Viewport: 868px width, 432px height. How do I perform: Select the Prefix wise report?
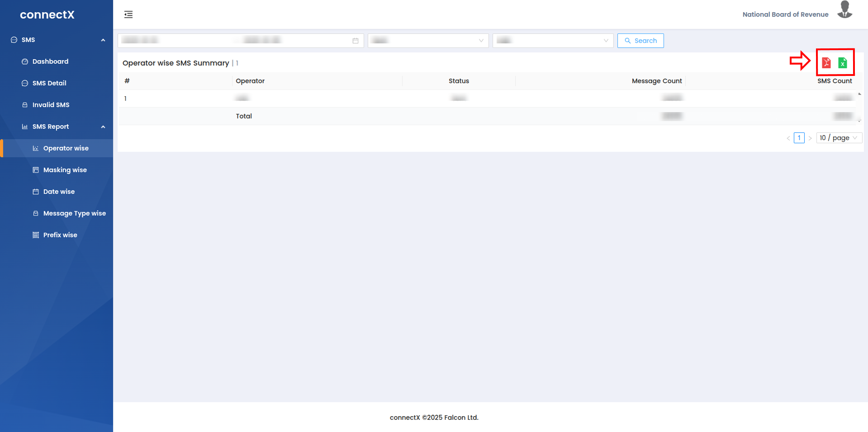(60, 235)
